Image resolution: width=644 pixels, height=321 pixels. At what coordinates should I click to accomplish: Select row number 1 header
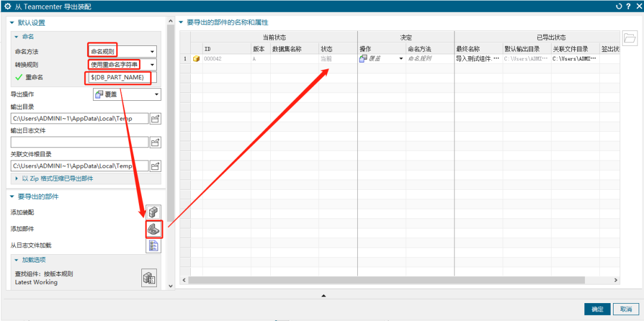coord(185,59)
